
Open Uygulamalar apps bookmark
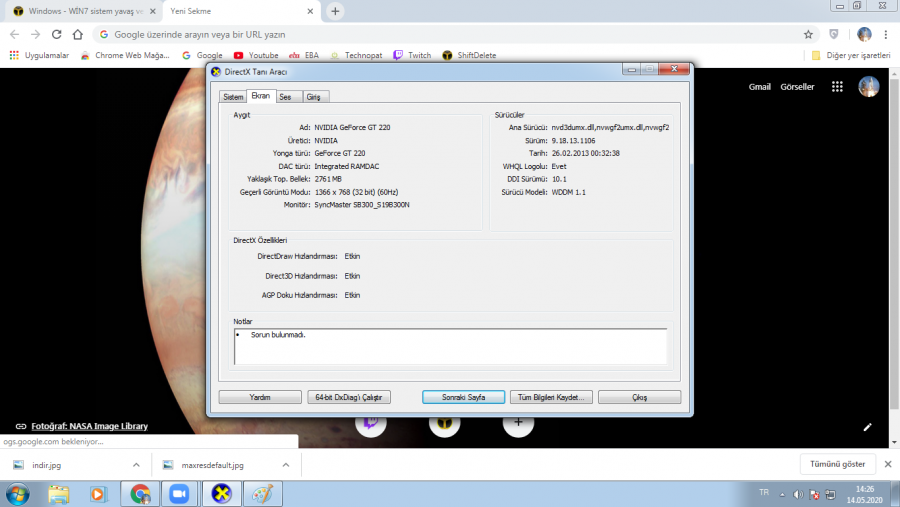click(39, 55)
